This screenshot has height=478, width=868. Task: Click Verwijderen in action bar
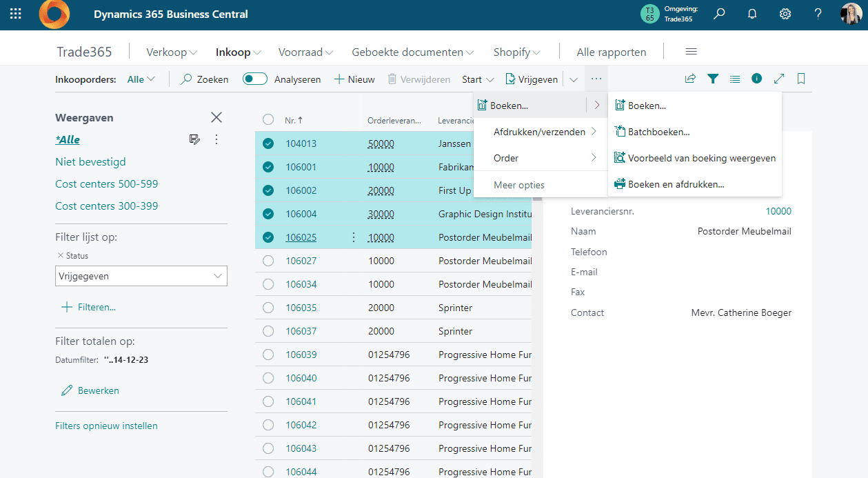(418, 79)
